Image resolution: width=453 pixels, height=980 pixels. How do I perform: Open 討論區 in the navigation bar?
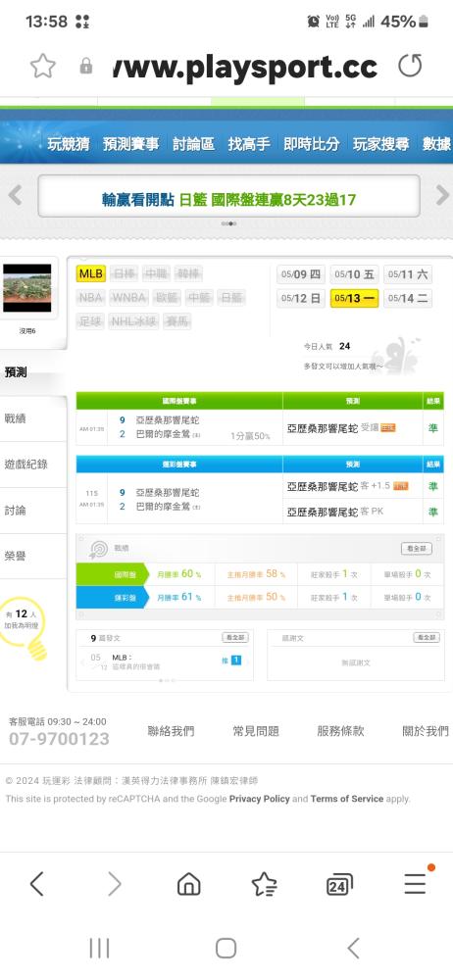click(193, 144)
